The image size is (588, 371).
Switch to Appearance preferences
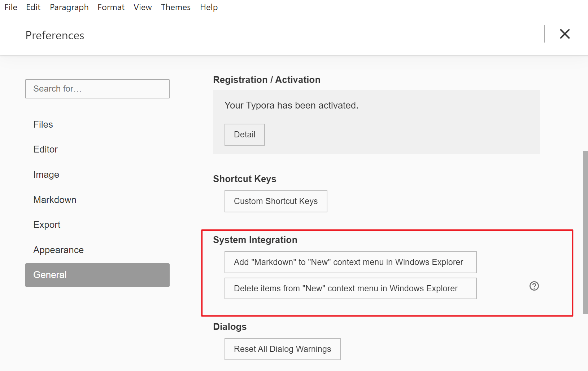click(58, 250)
